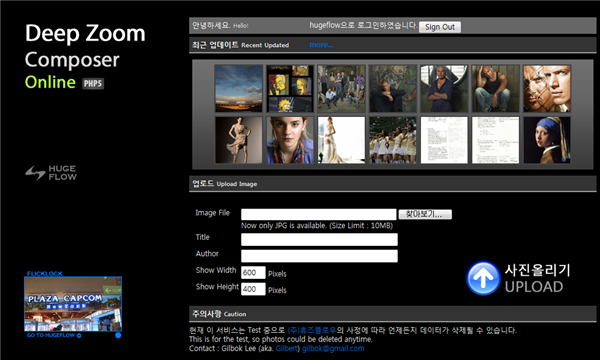Click the browse file button beside Image File
The width and height of the screenshot is (600, 360).
(x=425, y=214)
